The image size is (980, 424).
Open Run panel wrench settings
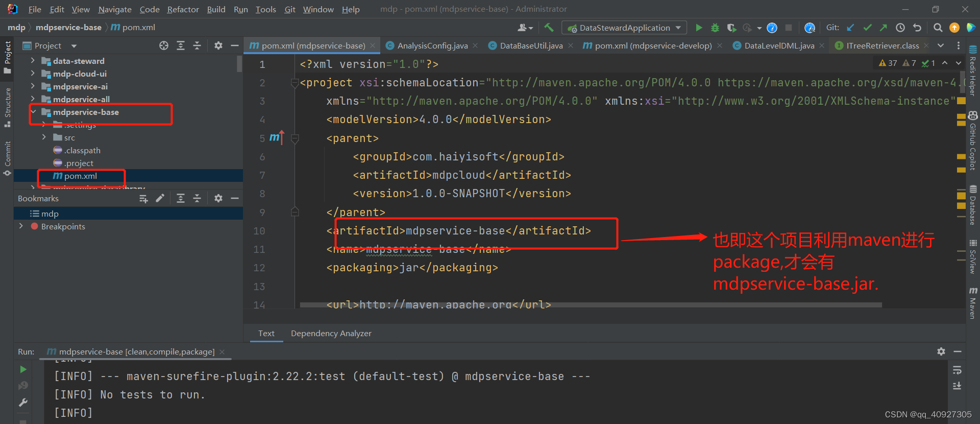[23, 403]
